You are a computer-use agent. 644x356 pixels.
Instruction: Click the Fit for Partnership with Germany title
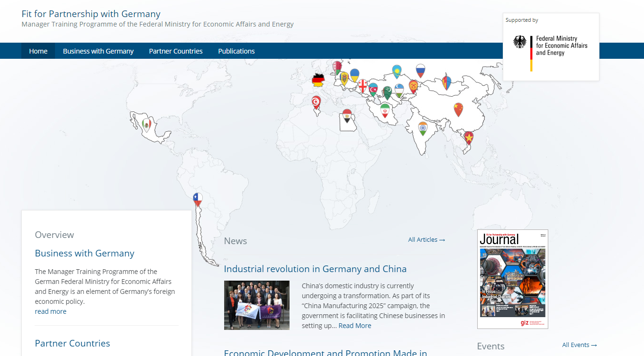click(91, 14)
